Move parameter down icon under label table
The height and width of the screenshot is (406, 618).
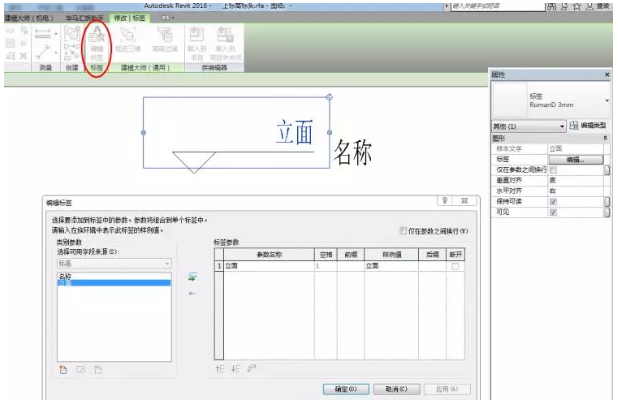[x=235, y=369]
